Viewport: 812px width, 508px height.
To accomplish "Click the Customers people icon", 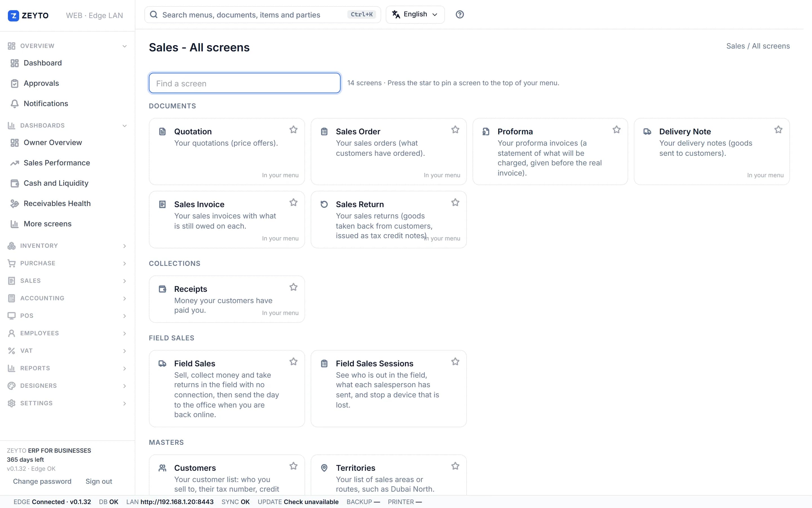I will pos(162,468).
